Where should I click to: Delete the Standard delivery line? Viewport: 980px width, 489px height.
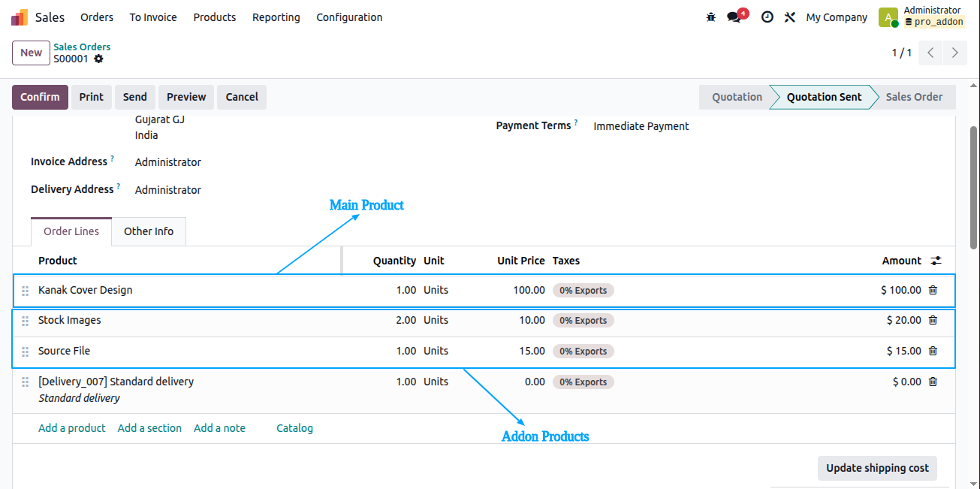point(933,382)
